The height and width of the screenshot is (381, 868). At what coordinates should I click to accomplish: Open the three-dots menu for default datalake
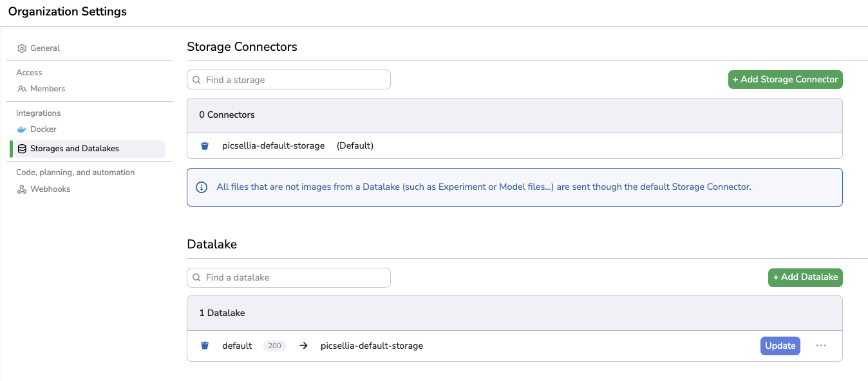(x=821, y=346)
